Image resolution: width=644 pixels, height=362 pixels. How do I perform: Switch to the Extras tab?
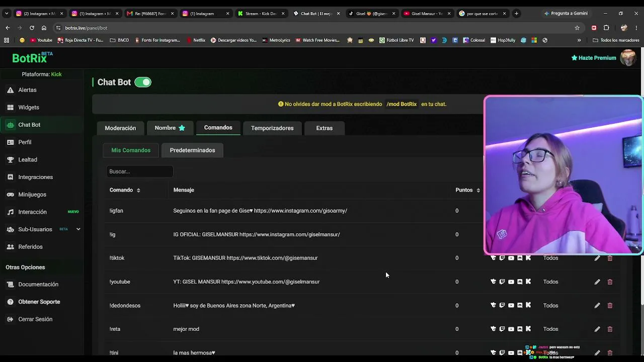[325, 128]
